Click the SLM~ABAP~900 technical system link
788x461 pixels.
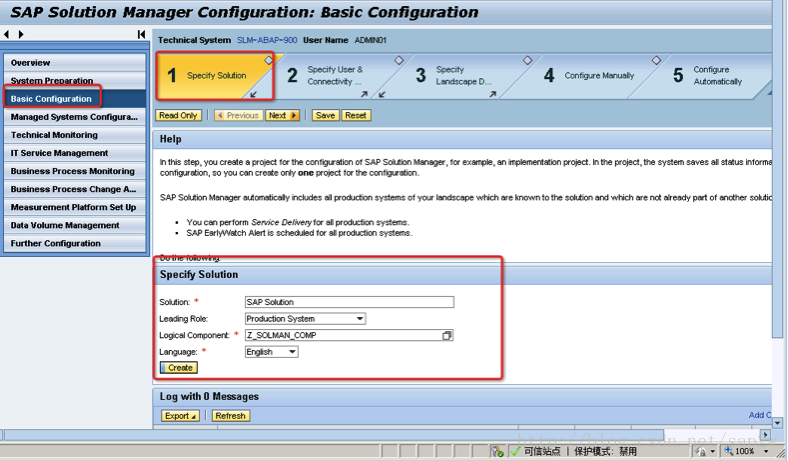tap(267, 40)
